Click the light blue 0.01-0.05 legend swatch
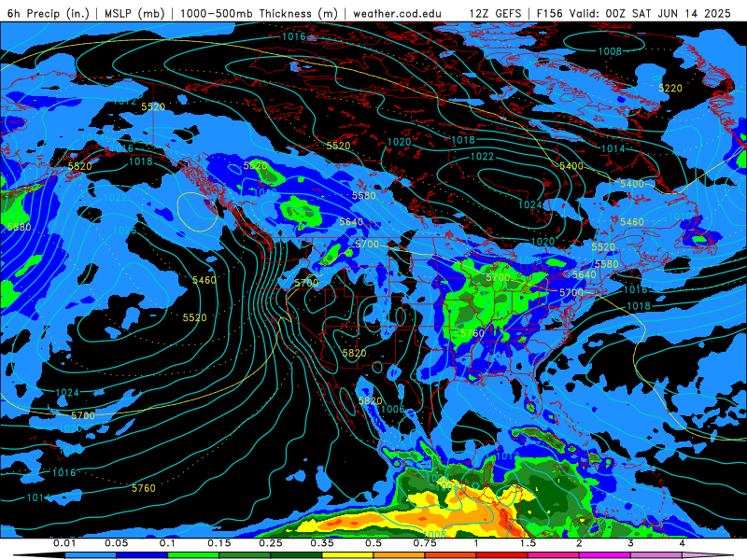This screenshot has width=747, height=560. pos(91,555)
